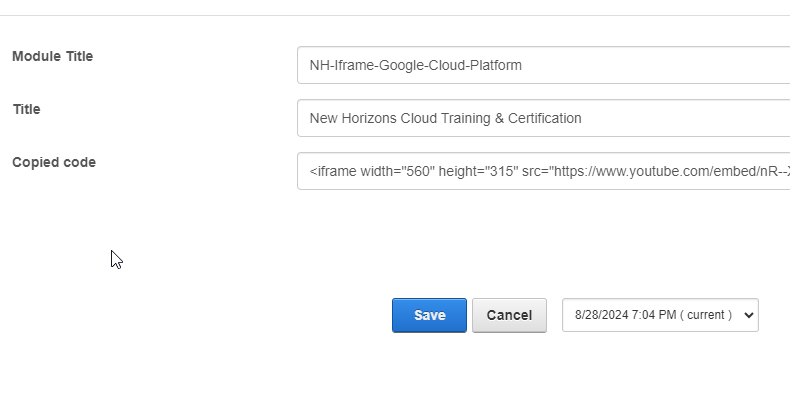
Task: Click 'New Horizons' text in Title field
Action: [x=350, y=118]
